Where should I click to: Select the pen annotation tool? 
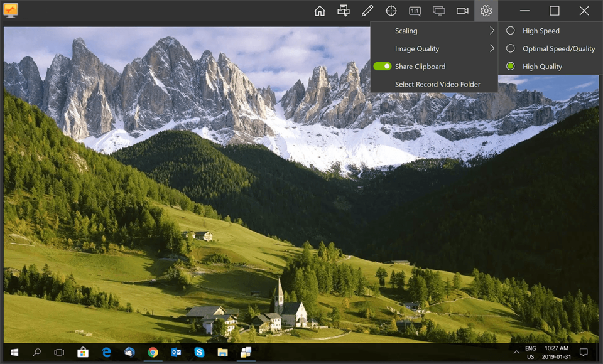tap(367, 10)
